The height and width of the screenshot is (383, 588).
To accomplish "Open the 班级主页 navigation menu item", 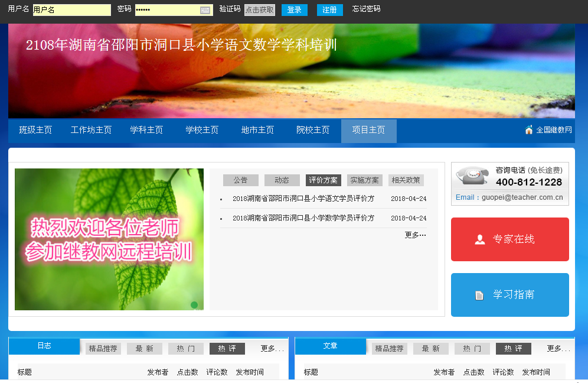I will pyautogui.click(x=35, y=130).
